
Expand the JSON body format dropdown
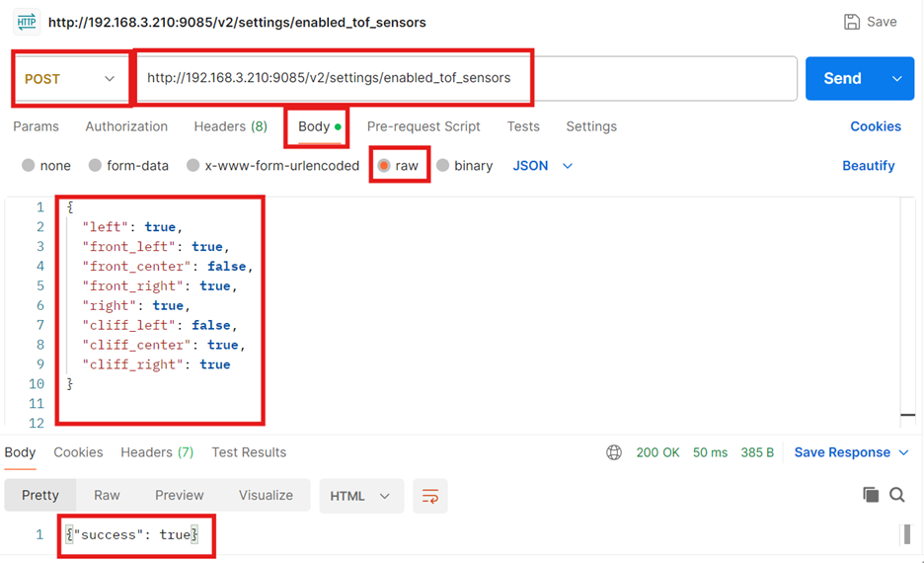click(543, 166)
